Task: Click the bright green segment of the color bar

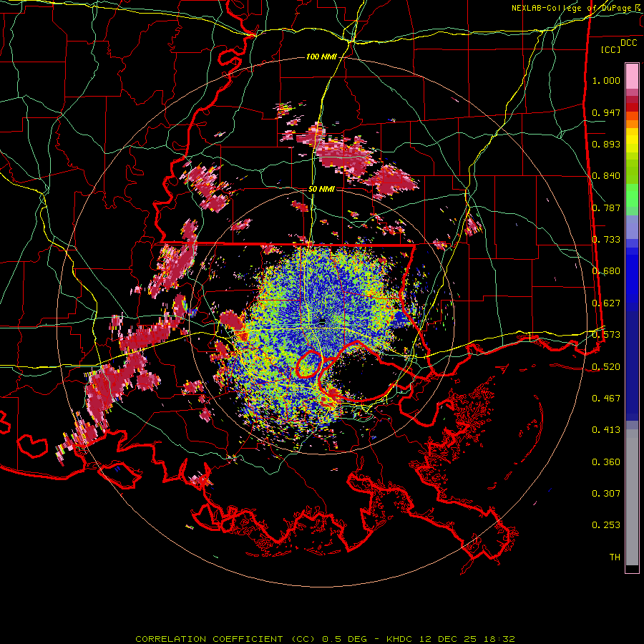Action: (632, 195)
